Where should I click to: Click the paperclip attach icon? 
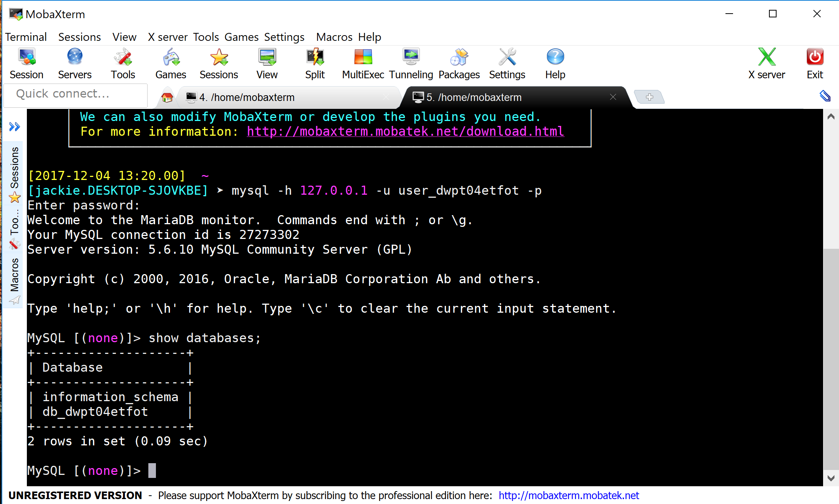pyautogui.click(x=825, y=96)
